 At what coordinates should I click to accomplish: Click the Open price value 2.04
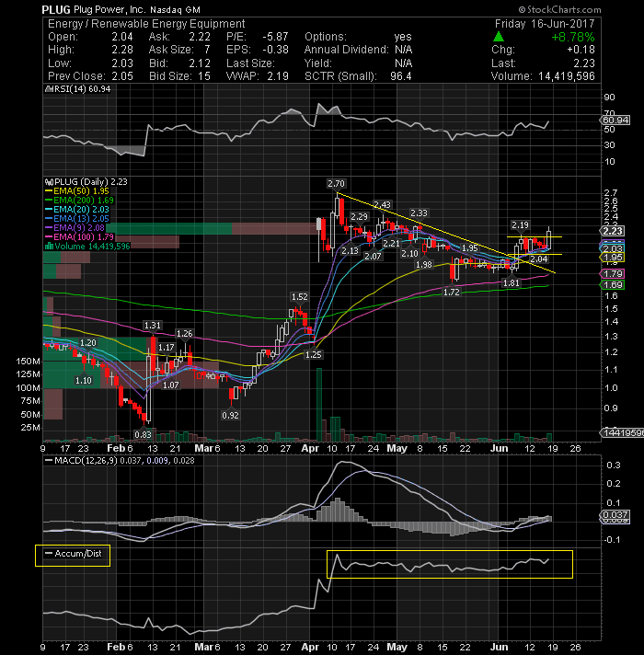[x=122, y=37]
